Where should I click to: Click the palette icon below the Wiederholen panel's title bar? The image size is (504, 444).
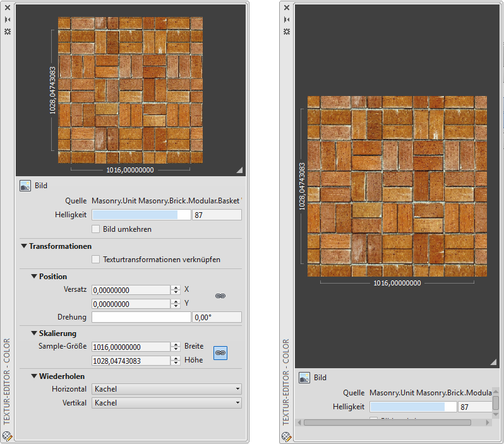click(x=8, y=435)
